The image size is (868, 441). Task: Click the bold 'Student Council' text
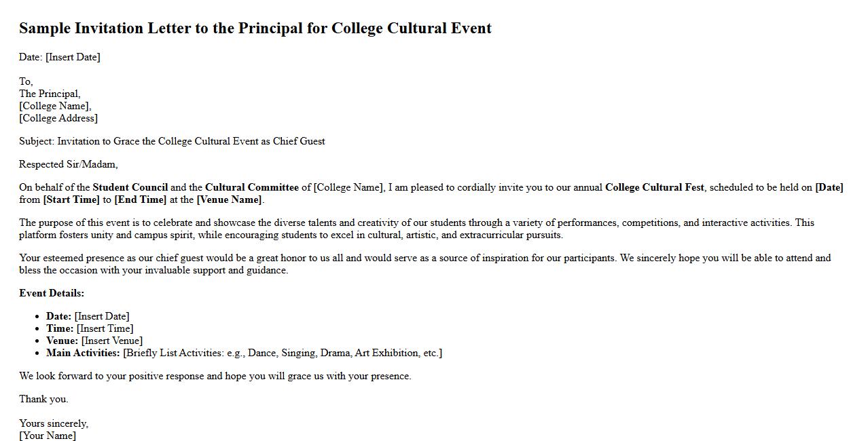[130, 187]
